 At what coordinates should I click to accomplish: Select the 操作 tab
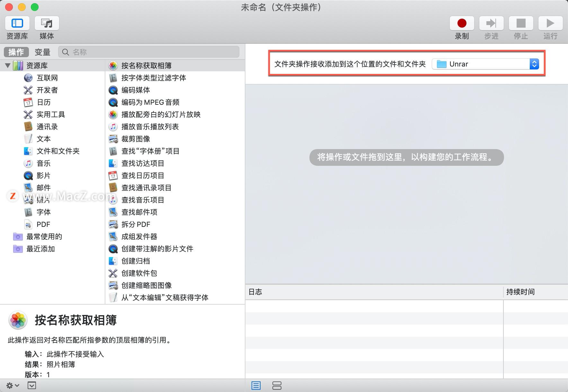coord(16,52)
